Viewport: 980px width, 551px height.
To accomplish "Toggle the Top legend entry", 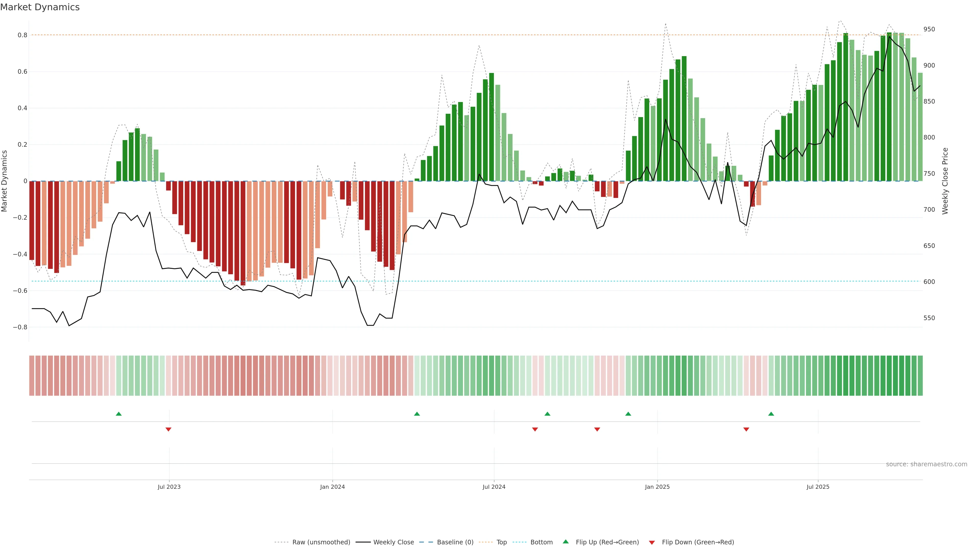I will point(501,542).
